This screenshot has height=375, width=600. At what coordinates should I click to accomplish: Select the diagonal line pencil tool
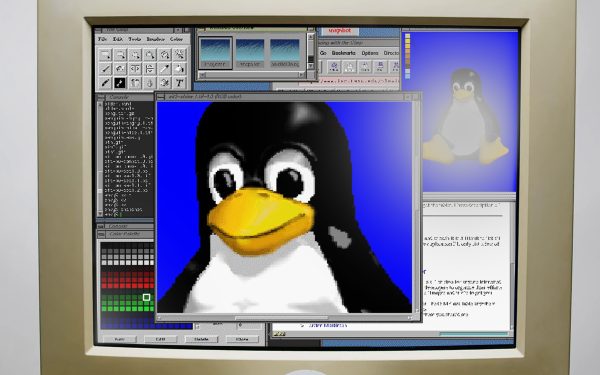tap(105, 69)
